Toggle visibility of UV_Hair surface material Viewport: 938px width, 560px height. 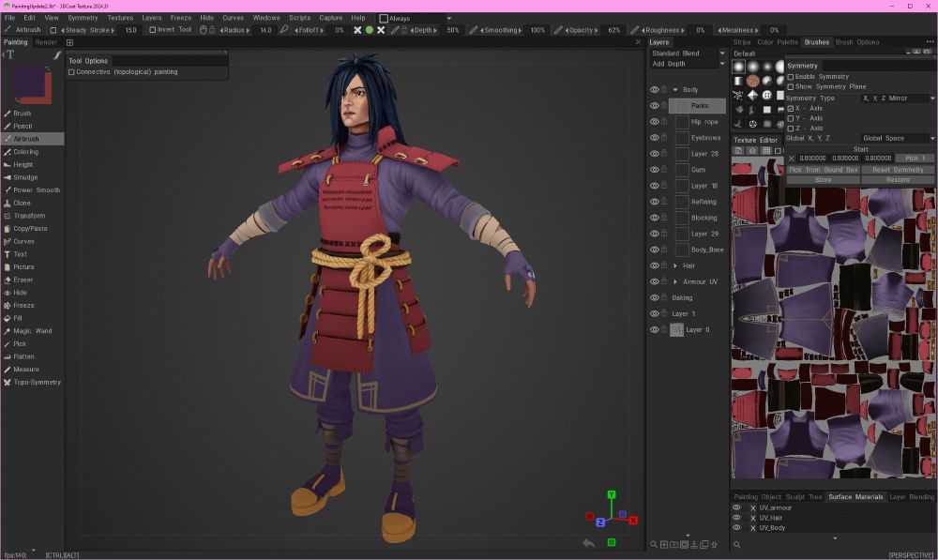(737, 518)
